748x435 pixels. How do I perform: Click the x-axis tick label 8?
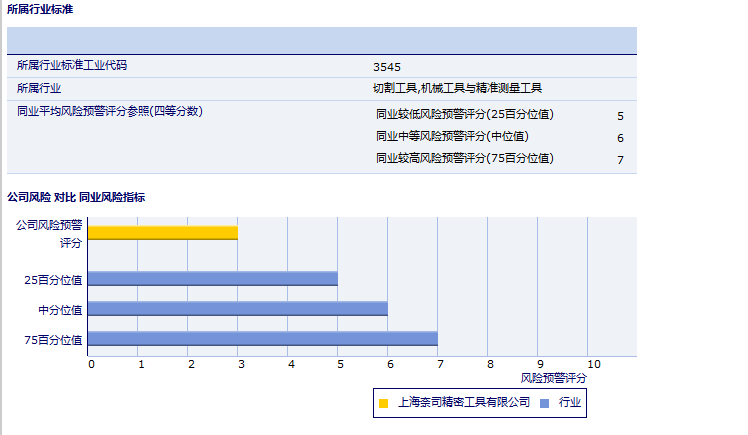[x=490, y=364]
